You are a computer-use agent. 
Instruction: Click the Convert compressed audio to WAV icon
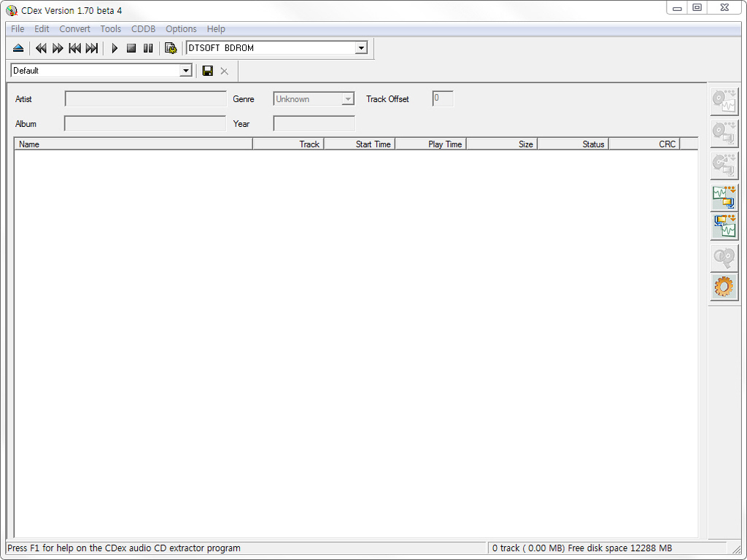pyautogui.click(x=724, y=226)
